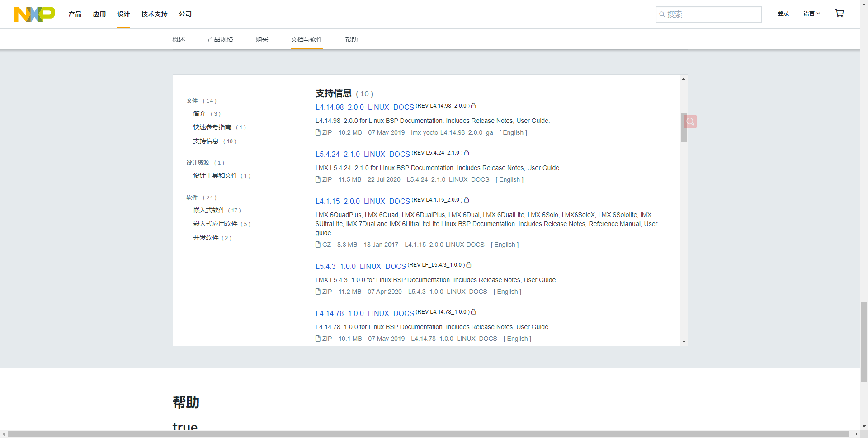This screenshot has height=438, width=868.
Task: Click the ZIP file icon under L5.4.24_2.1.0_LINUX_DOCS
Action: click(x=317, y=179)
